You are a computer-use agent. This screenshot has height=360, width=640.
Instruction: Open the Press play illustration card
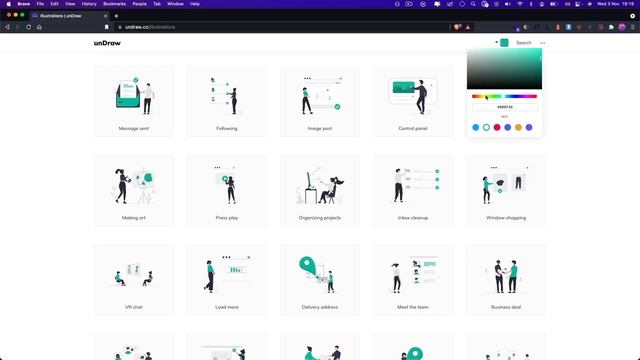click(227, 191)
